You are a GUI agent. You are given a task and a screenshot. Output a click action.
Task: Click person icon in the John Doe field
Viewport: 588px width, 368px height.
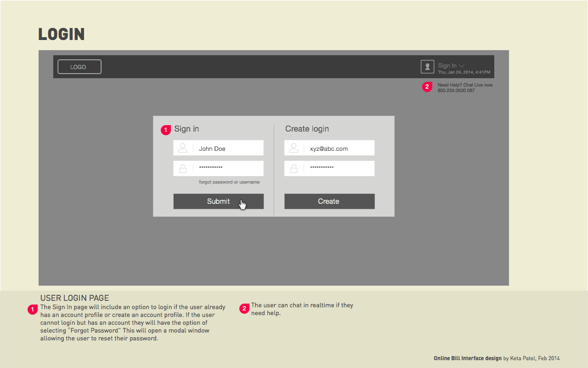183,148
